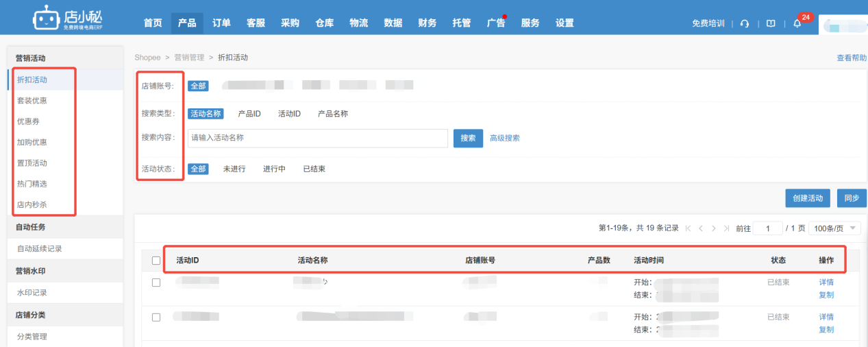Open the 100条/页 page size dropdown
Viewport: 868px width, 347px height.
click(x=834, y=228)
